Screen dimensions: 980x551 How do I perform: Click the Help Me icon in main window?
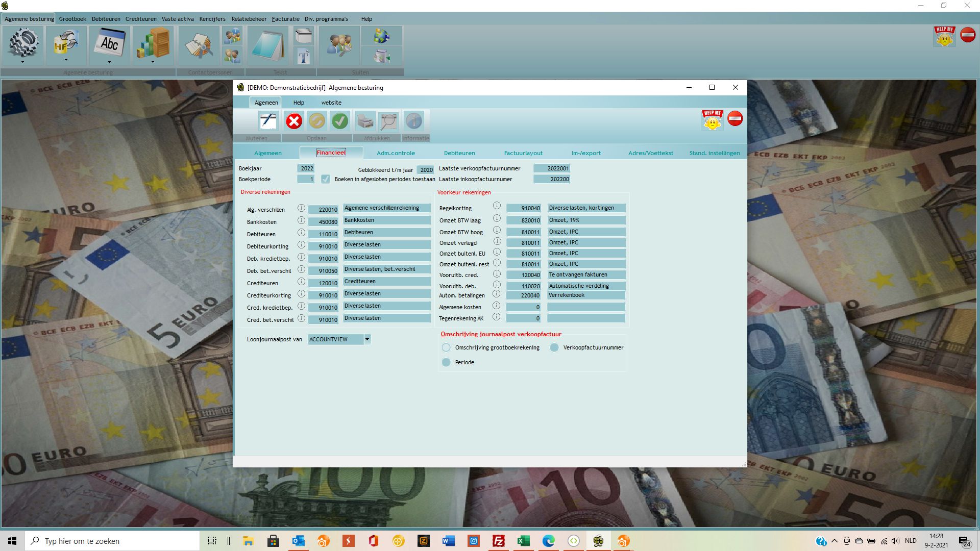pos(944,36)
